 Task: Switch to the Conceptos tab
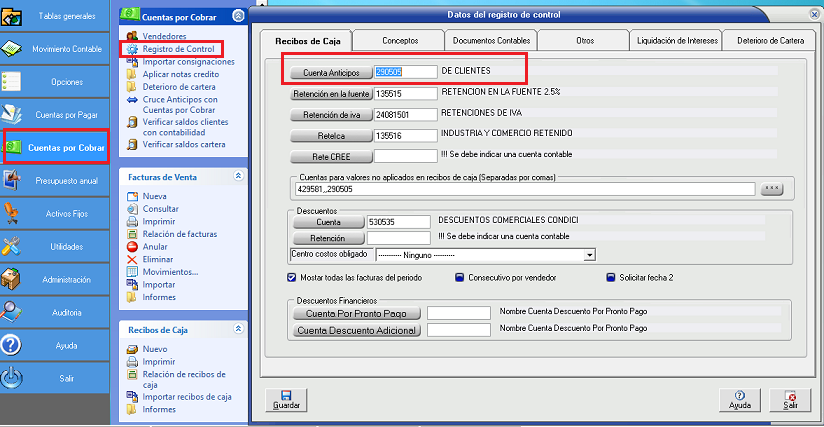click(400, 40)
